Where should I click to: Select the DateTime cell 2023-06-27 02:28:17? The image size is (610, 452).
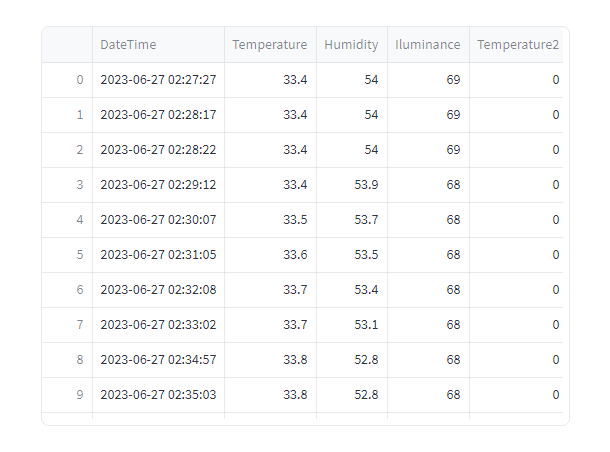158,115
